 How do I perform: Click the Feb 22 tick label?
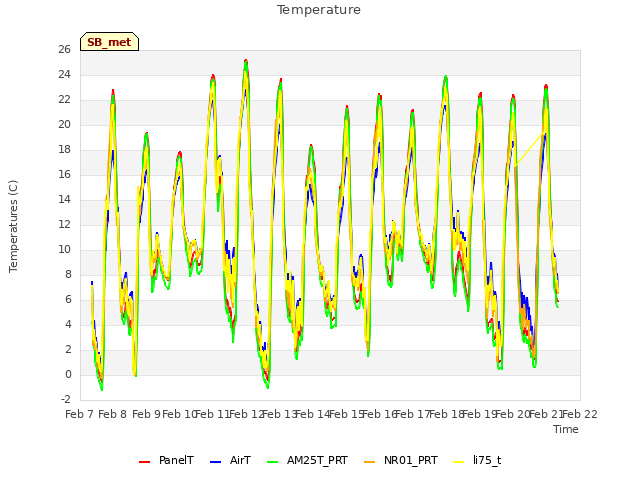[x=580, y=414]
